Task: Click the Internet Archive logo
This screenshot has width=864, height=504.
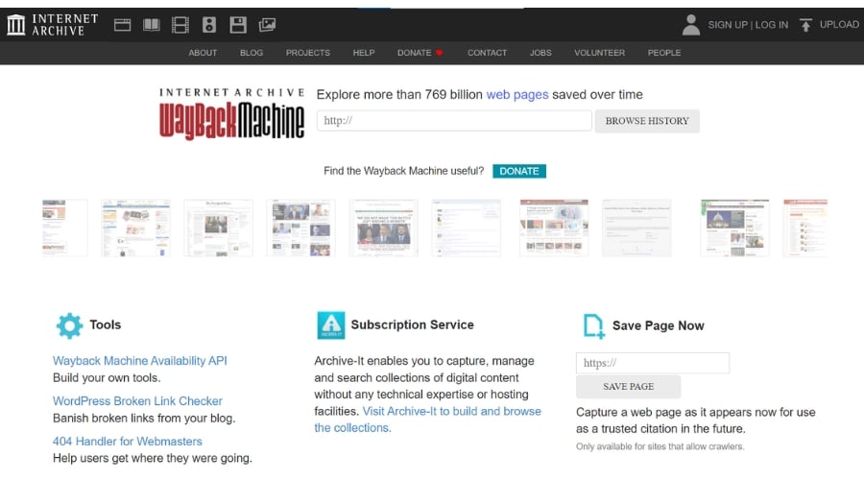Action: pyautogui.click(x=53, y=25)
